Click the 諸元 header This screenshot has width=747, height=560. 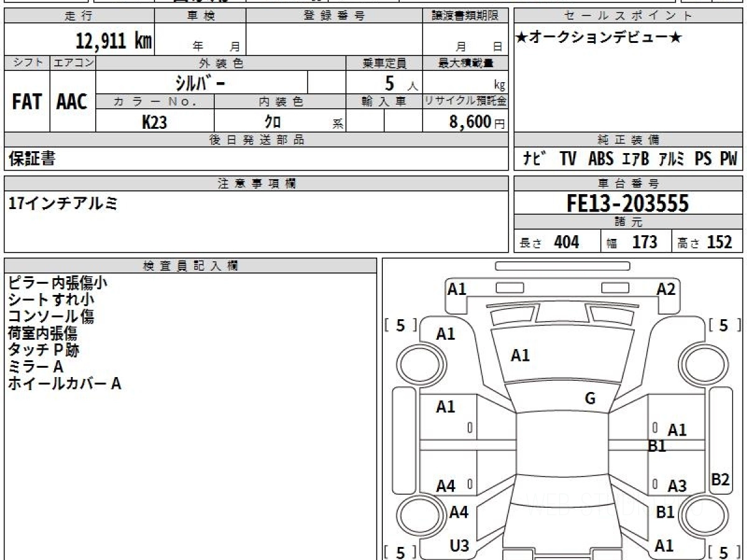pos(628,223)
